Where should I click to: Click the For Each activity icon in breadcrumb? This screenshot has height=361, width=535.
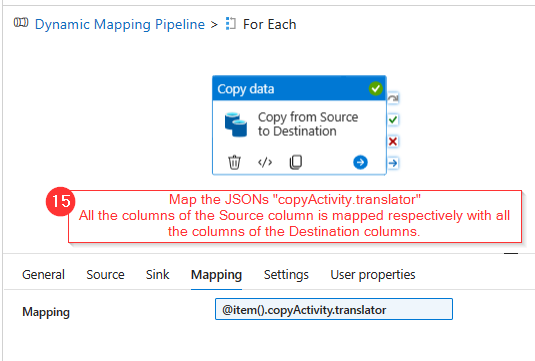[231, 24]
